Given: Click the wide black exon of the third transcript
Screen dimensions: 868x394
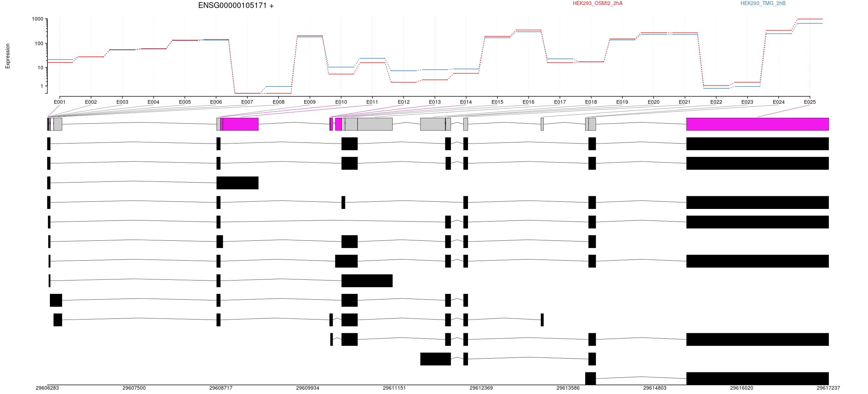Looking at the screenshot, I should tap(238, 183).
